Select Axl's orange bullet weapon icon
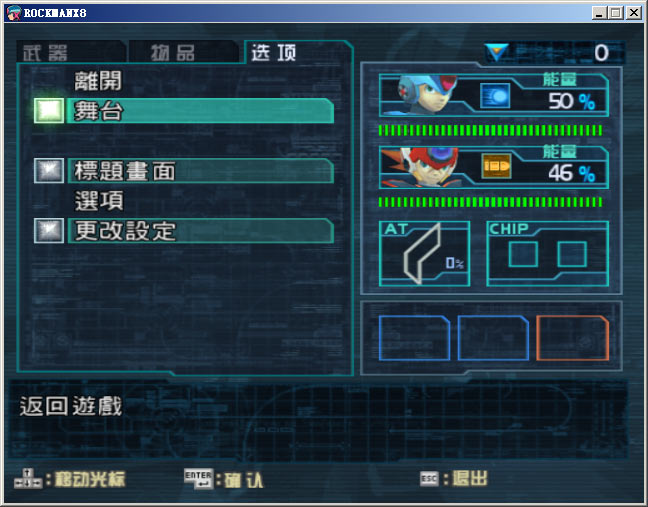648x507 pixels. click(x=496, y=166)
